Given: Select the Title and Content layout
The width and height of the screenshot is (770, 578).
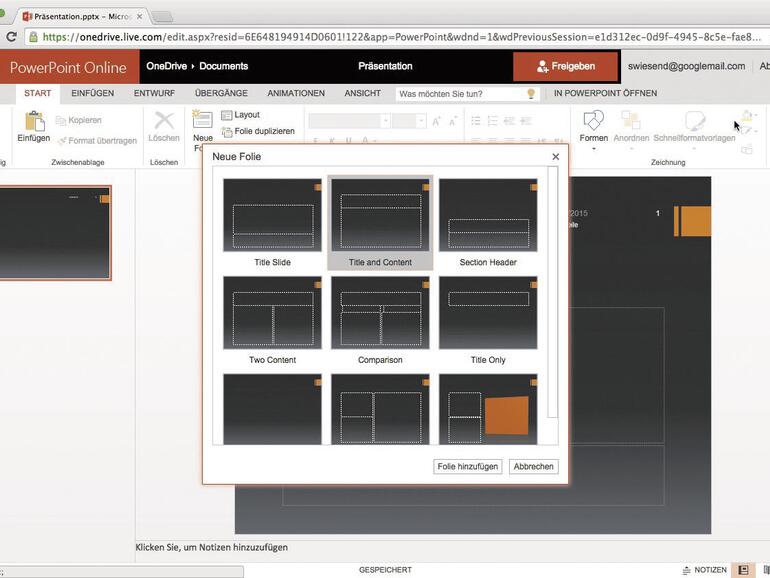Looking at the screenshot, I should point(380,223).
